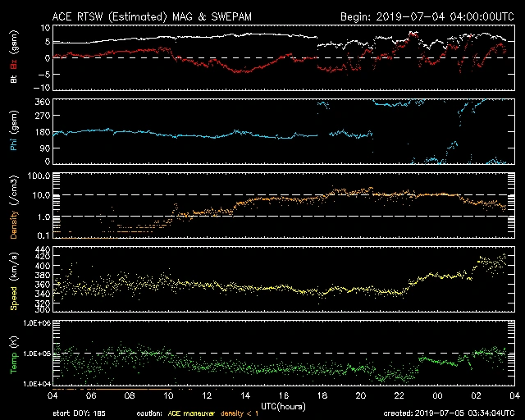Click the 'created: 2019-07-05 03:34:04UTC' text
Screen dimensions: 525x420
coord(449,413)
